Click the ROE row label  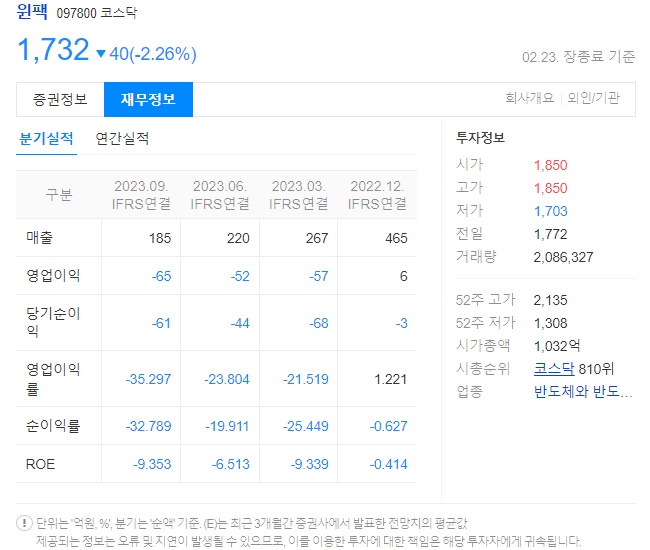[40, 464]
